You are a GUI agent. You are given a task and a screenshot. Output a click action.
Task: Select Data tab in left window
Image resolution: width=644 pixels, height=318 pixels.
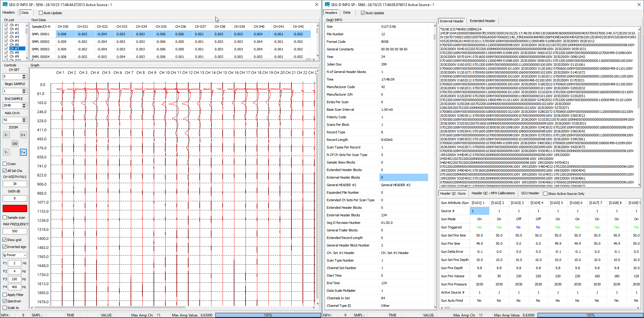tap(25, 13)
